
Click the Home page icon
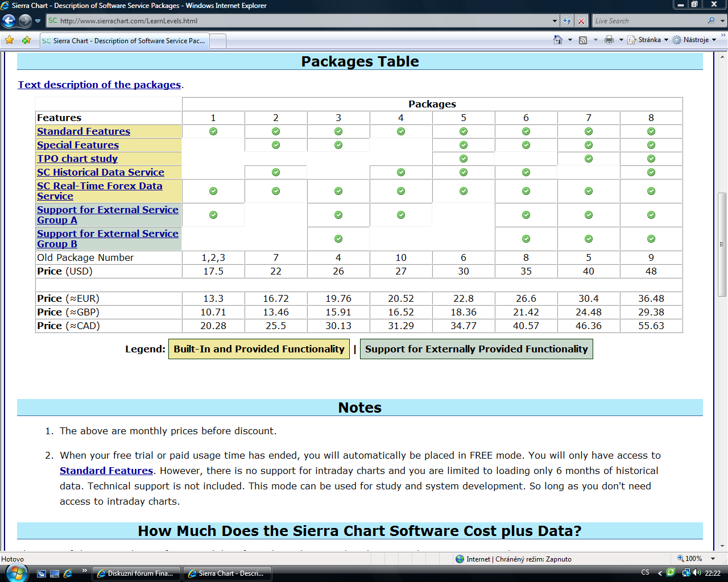(558, 40)
